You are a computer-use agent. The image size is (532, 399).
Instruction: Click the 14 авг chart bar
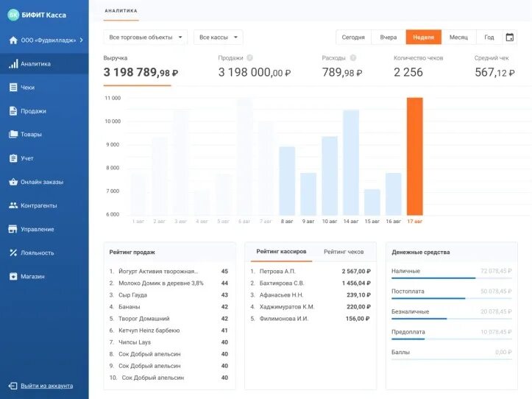(x=351, y=163)
